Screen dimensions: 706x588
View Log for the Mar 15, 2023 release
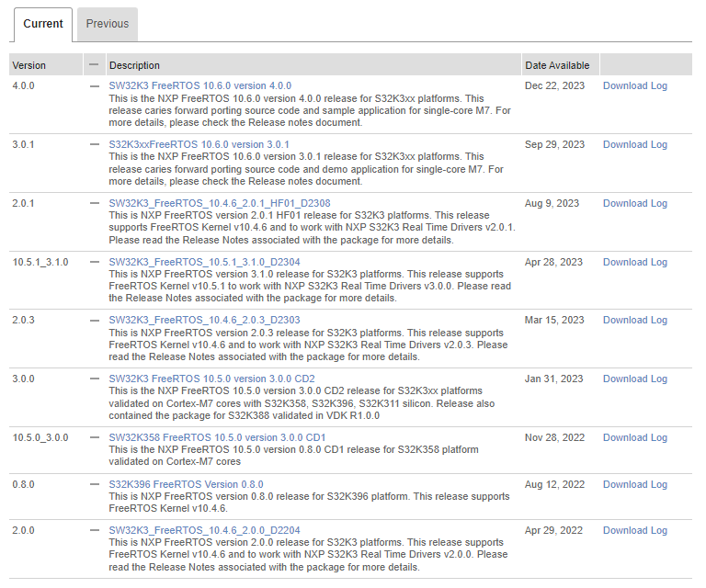point(659,320)
